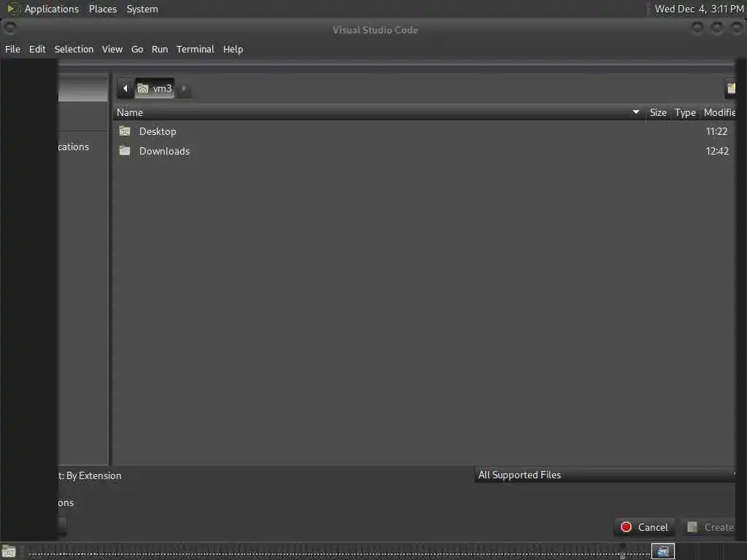Click the vm3 path button
Image resolution: width=747 pixels, height=560 pixels.
(155, 88)
